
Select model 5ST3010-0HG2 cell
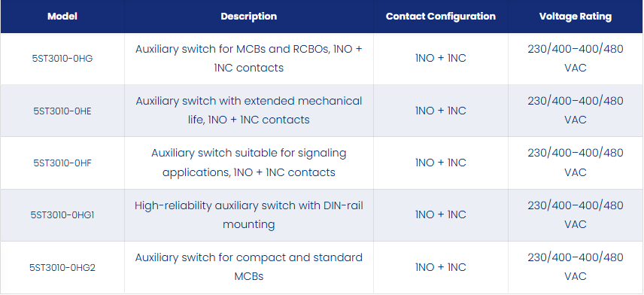point(62,267)
